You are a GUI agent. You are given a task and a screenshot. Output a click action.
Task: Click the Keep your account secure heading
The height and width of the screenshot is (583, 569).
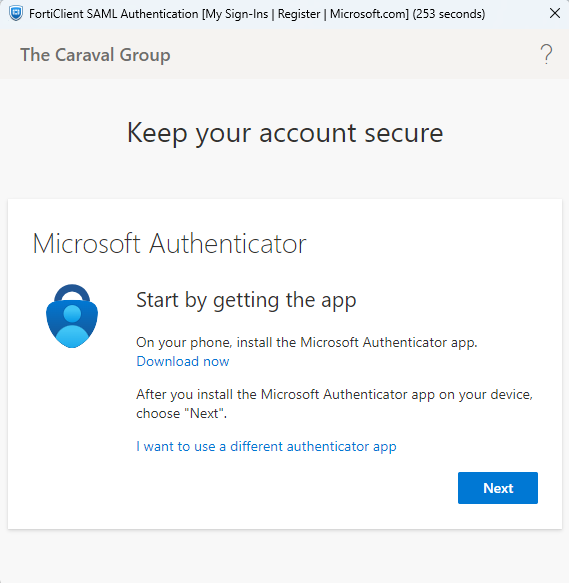tap(285, 133)
